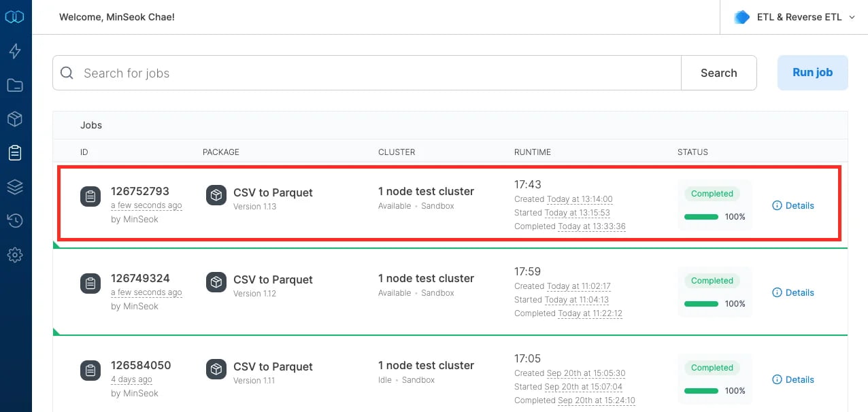
Task: Click the welcome message for MinSeok Chae
Action: (117, 17)
